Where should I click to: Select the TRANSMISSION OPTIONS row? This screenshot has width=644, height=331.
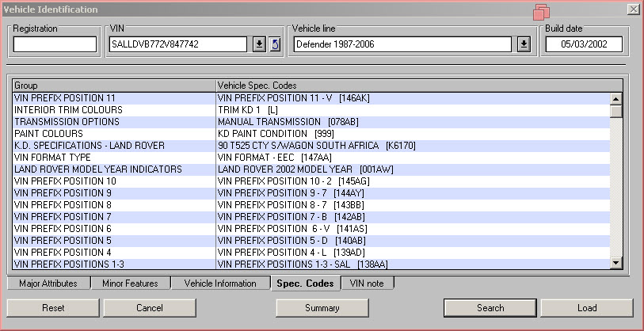point(311,122)
